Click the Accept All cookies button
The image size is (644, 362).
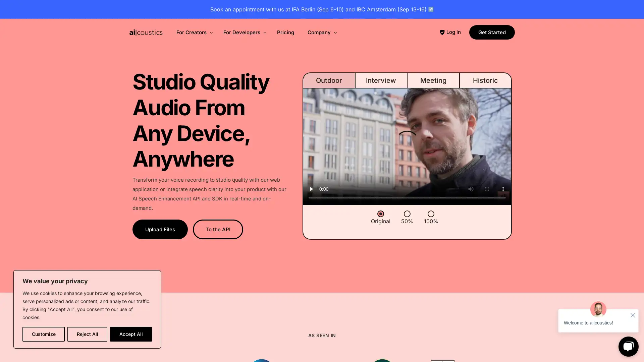point(130,334)
